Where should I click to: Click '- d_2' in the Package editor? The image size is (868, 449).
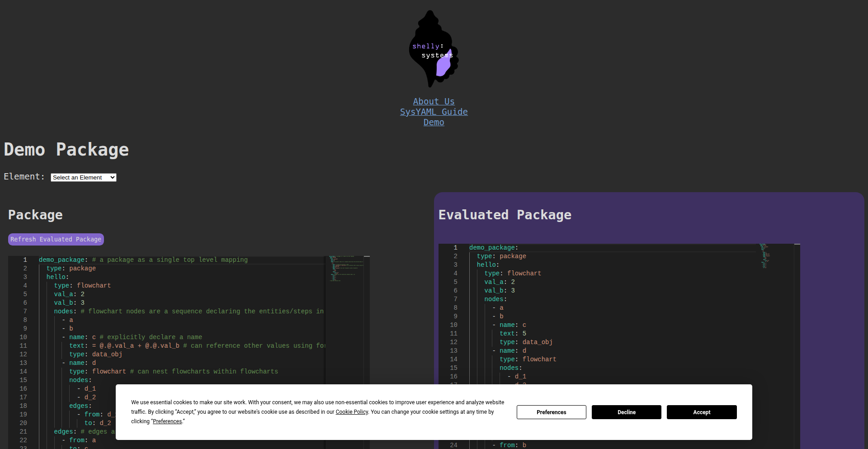coord(86,397)
